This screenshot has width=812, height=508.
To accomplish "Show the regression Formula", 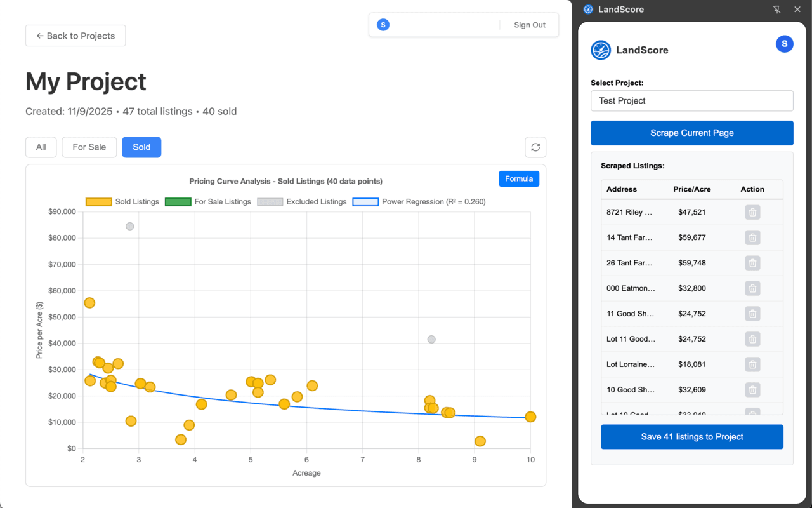I will [x=519, y=179].
